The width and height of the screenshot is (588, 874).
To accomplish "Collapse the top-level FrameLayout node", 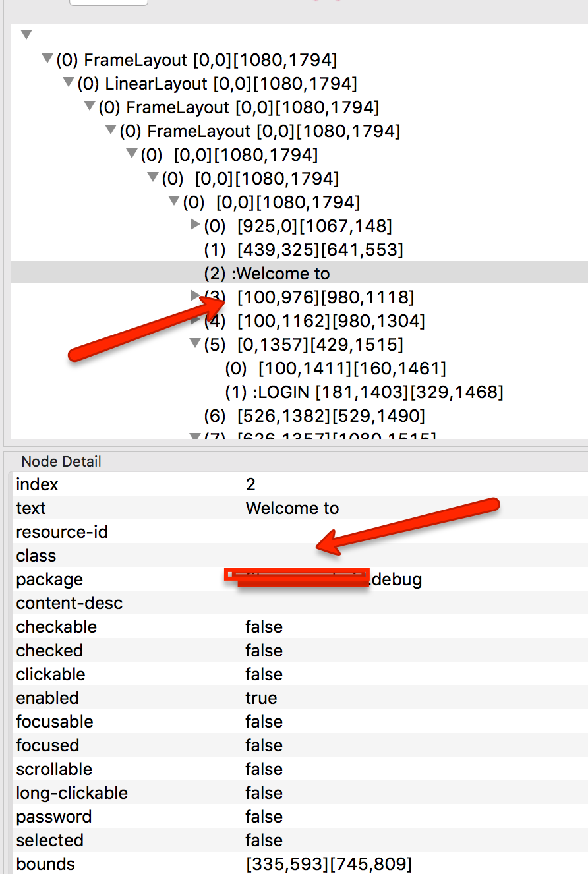I will click(46, 59).
